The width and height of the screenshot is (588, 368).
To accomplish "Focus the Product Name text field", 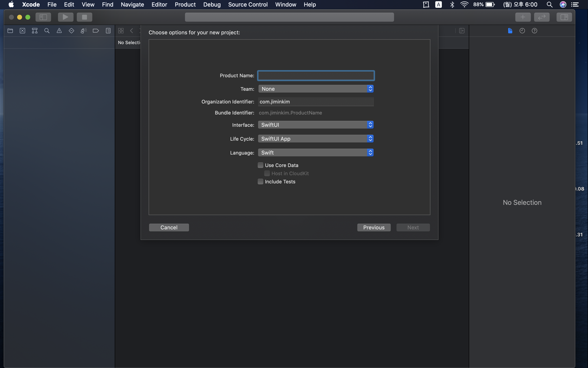I will 316,75.
